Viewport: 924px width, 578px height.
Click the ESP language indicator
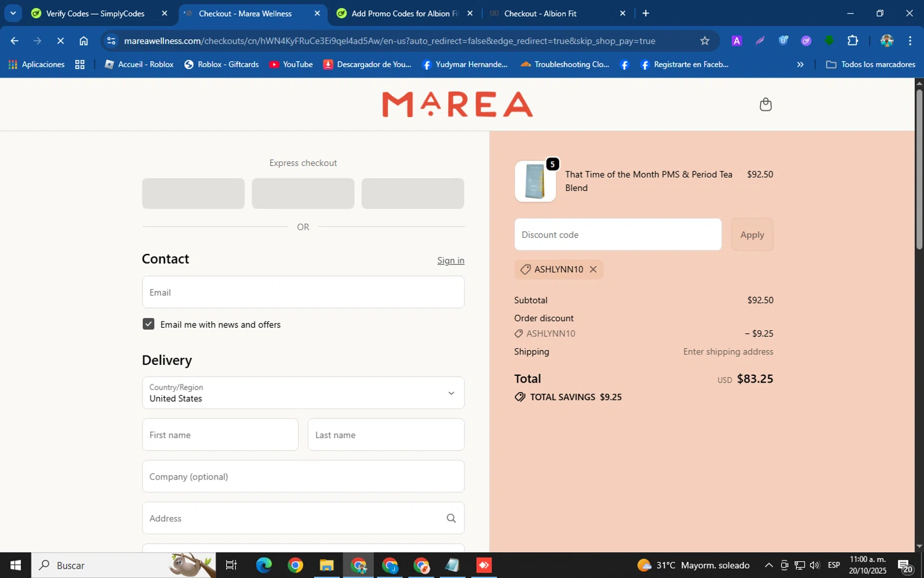coord(834,565)
